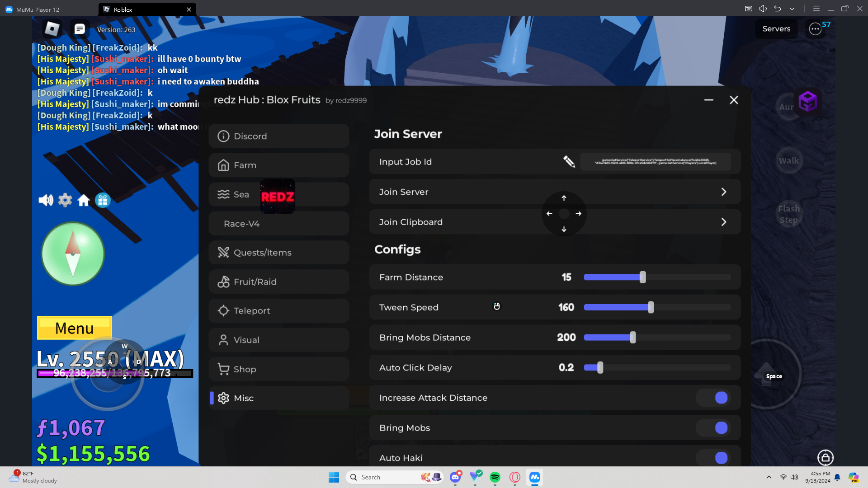Screen dimensions: 868x488
Task: Open the blue gift box icon
Action: click(103, 200)
